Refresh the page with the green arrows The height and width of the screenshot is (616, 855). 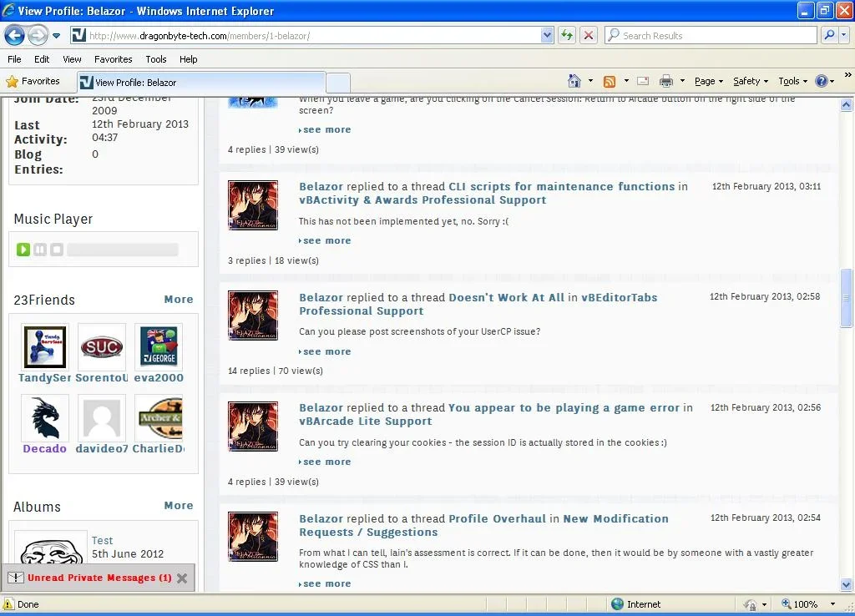pyautogui.click(x=567, y=36)
